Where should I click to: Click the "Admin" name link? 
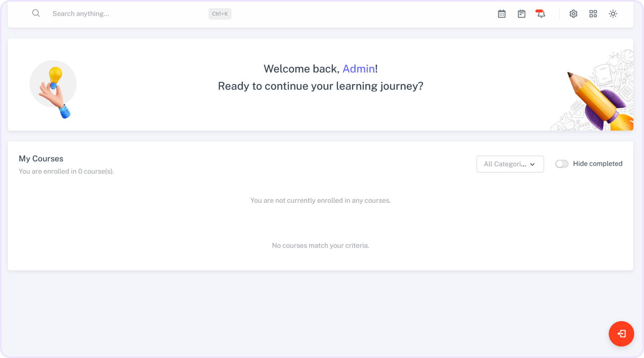pyautogui.click(x=358, y=69)
